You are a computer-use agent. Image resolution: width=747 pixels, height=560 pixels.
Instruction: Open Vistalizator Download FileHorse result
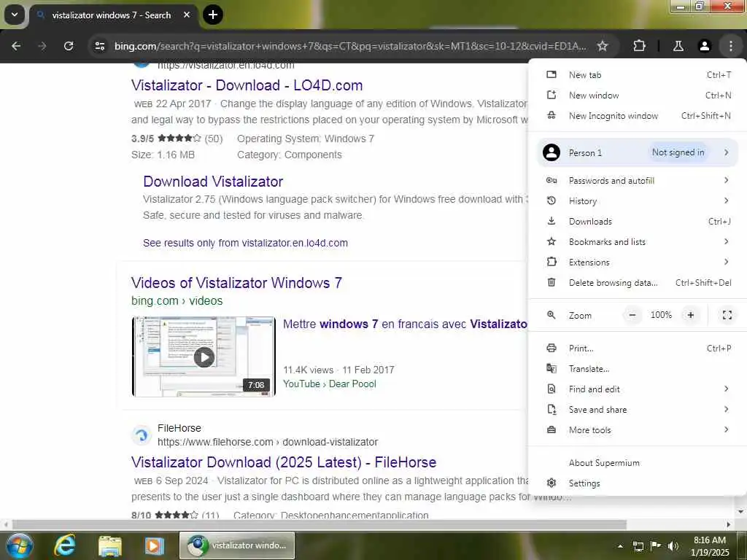click(x=284, y=462)
